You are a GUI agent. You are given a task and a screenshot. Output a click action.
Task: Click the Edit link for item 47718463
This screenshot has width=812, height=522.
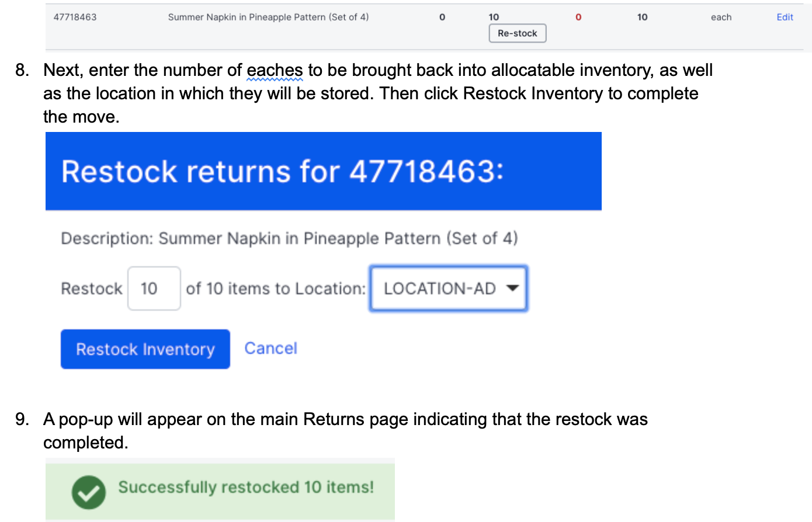point(784,17)
